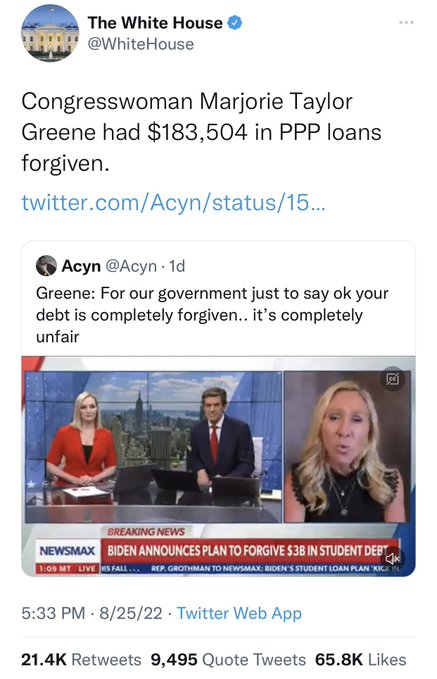437x679 pixels.
Task: Unmute video with the speaker icon
Action: point(392,558)
